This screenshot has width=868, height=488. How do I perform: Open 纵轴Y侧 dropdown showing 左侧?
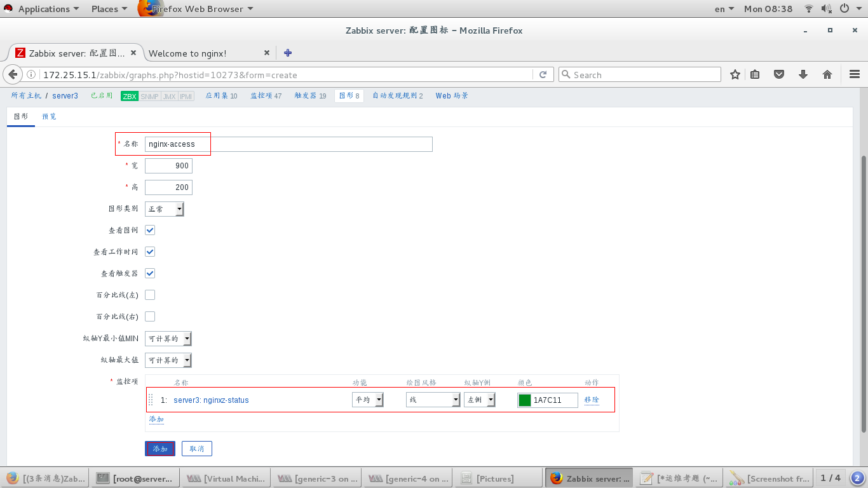pos(480,400)
